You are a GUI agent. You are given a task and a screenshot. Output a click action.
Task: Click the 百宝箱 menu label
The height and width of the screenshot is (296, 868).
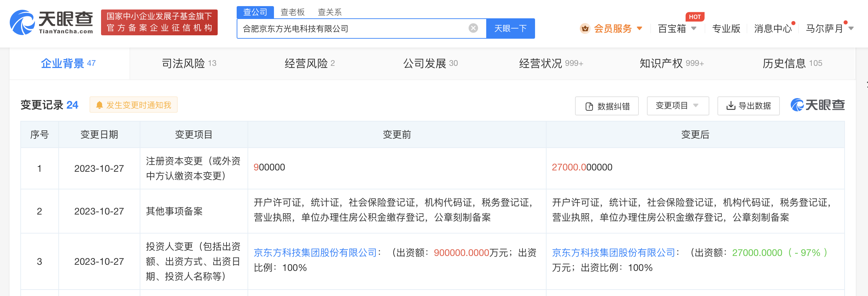pos(672,29)
